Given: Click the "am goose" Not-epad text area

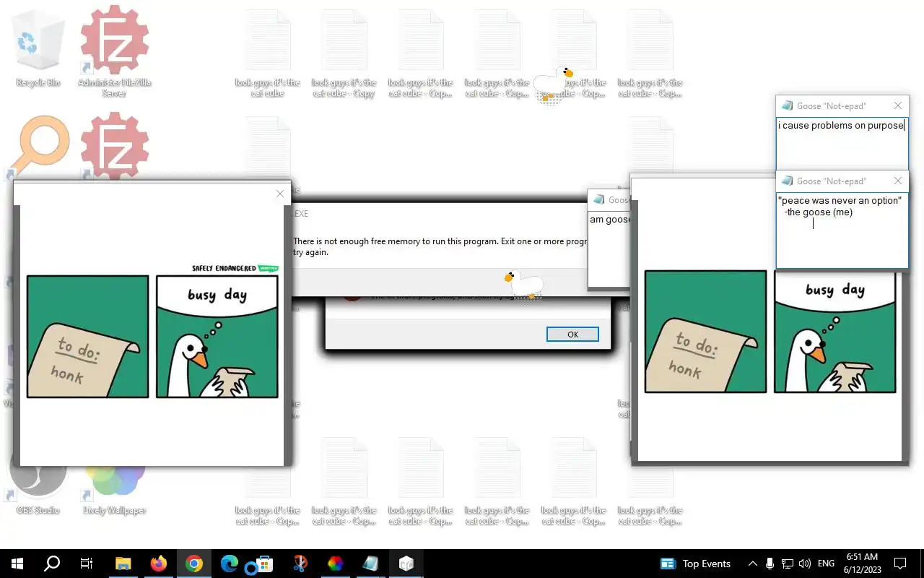Looking at the screenshot, I should pyautogui.click(x=610, y=249).
